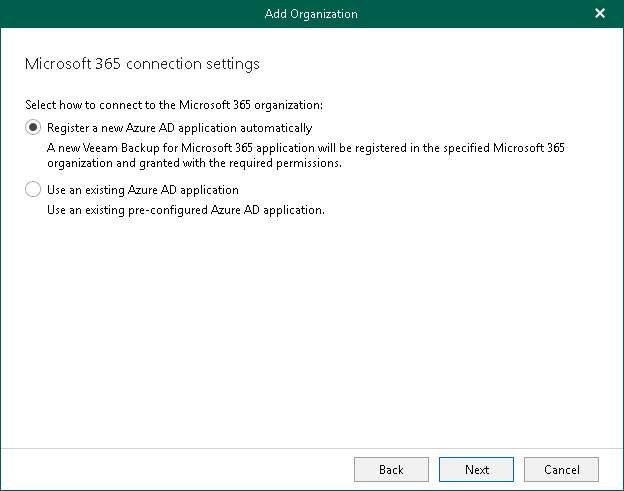Click the title bar area between title and X
624x491 pixels.
pyautogui.click(x=470, y=13)
